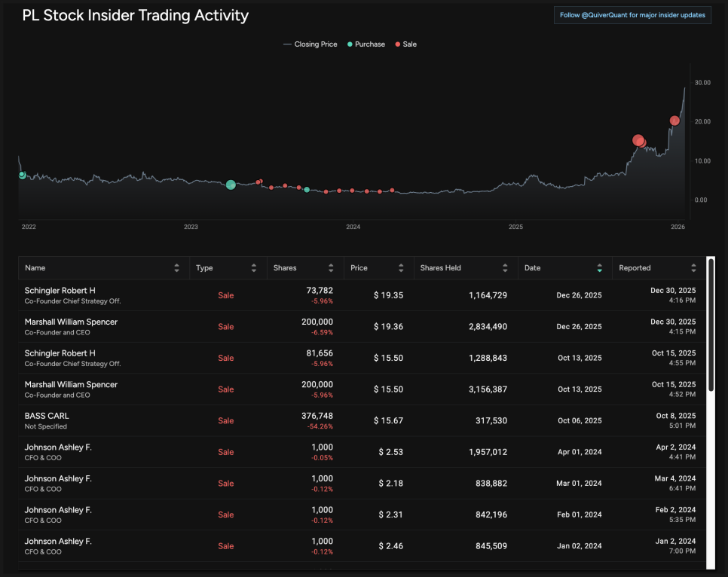Click the large red sale marker near 2026
Screen dimensions: 728x577
pos(674,121)
